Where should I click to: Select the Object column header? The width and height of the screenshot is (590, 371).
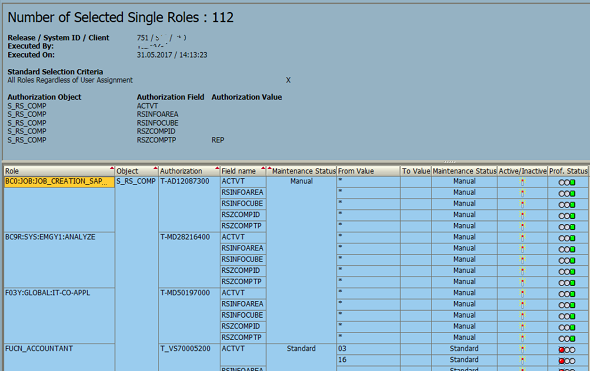pyautogui.click(x=136, y=171)
